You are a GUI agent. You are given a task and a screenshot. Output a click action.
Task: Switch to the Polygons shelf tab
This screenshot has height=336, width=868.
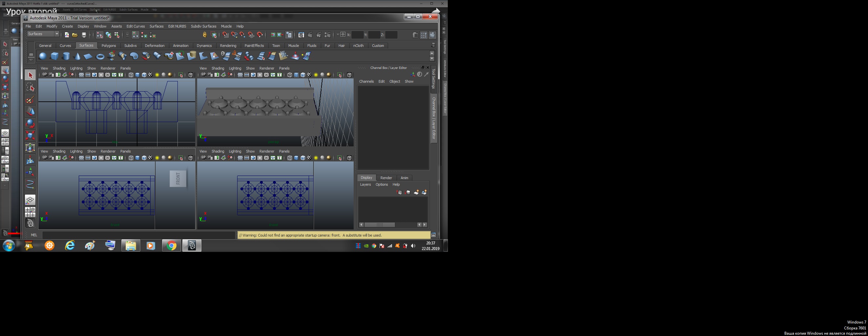point(109,46)
